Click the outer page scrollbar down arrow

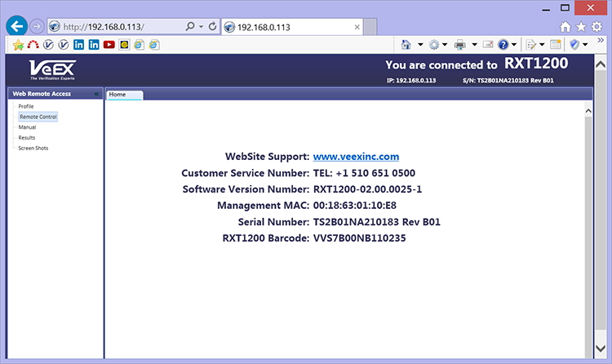tap(601, 348)
